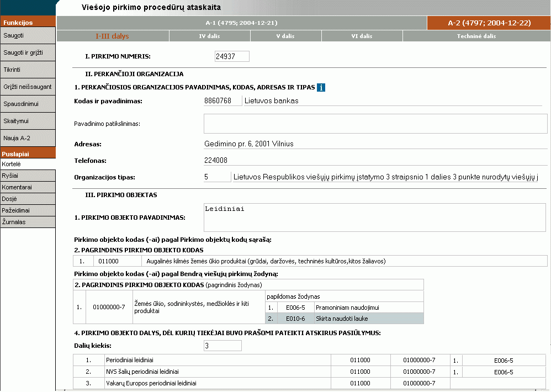Click the phone number 224008

coord(216,160)
